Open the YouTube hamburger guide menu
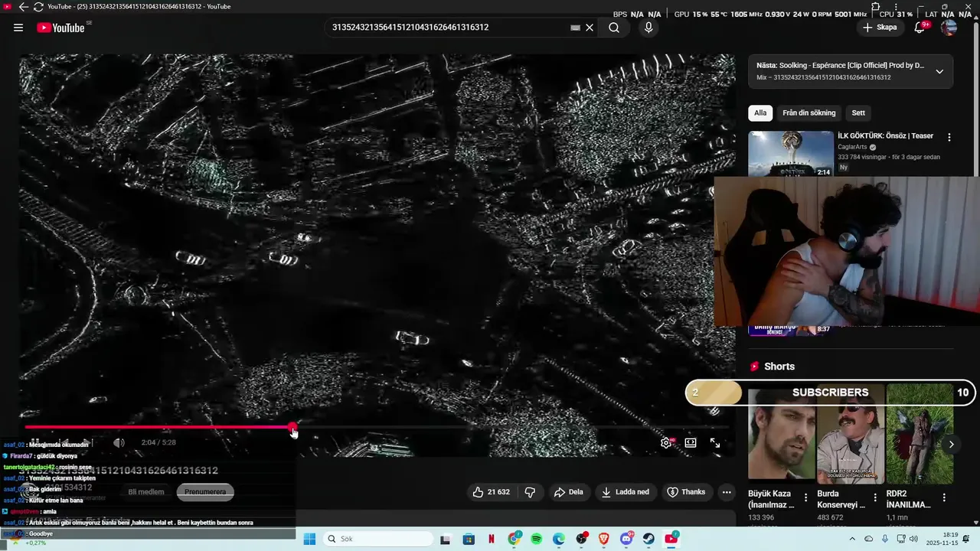Image resolution: width=980 pixels, height=551 pixels. (18, 28)
